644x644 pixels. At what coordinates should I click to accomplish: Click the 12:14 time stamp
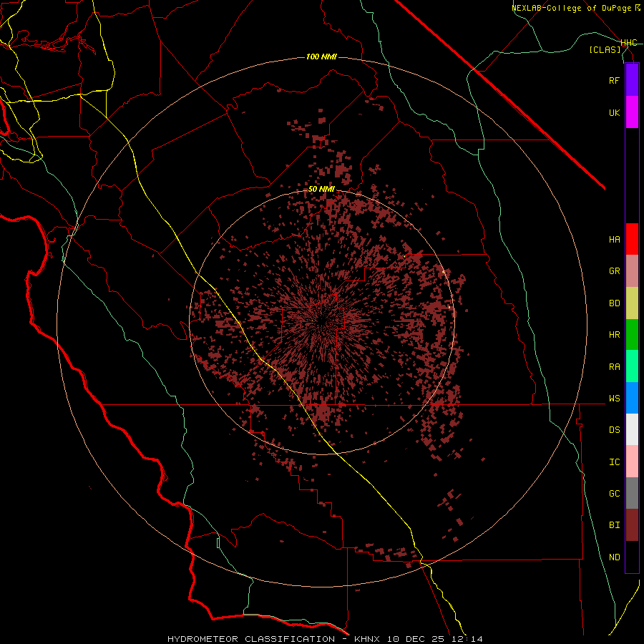[x=466, y=639]
